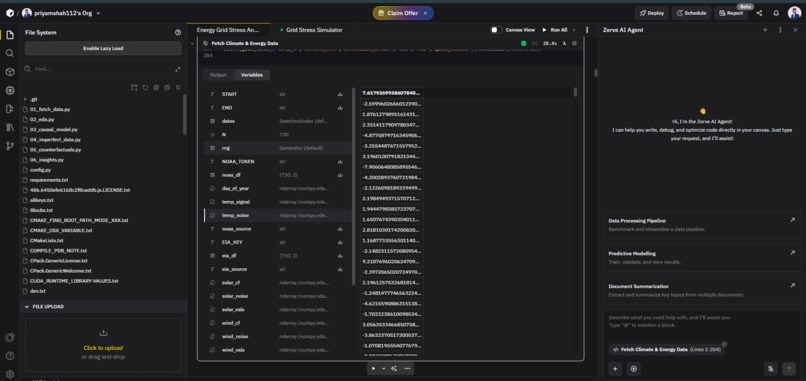
Task: Open the file export icon in sidebar
Action: point(10,108)
